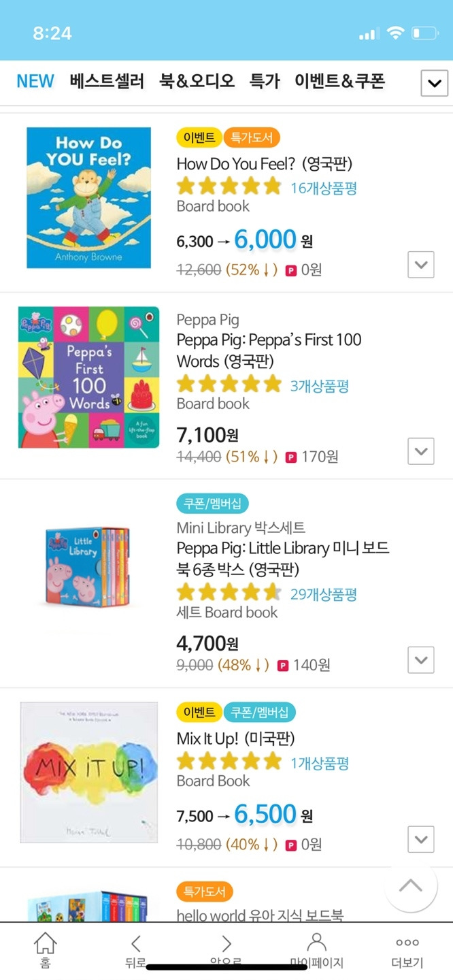Tap the 쿠폰/멤버십 badge on Little Library
The height and width of the screenshot is (980, 453).
pos(213,504)
